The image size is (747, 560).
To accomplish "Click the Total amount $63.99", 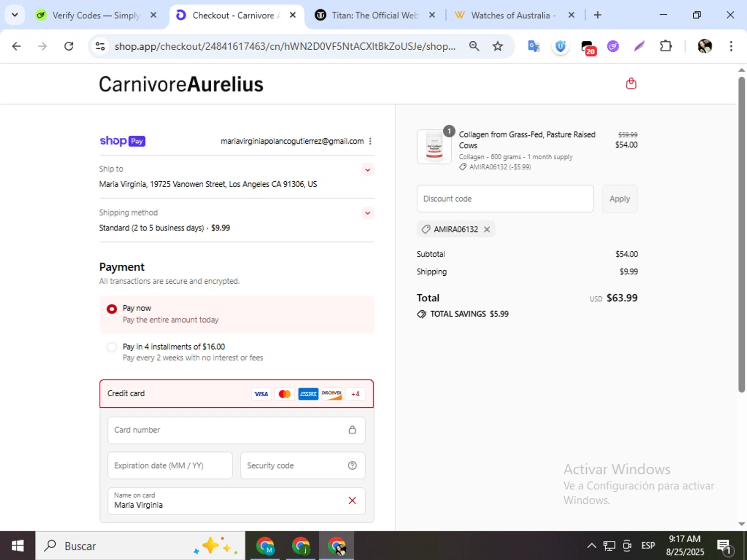I will (x=622, y=298).
